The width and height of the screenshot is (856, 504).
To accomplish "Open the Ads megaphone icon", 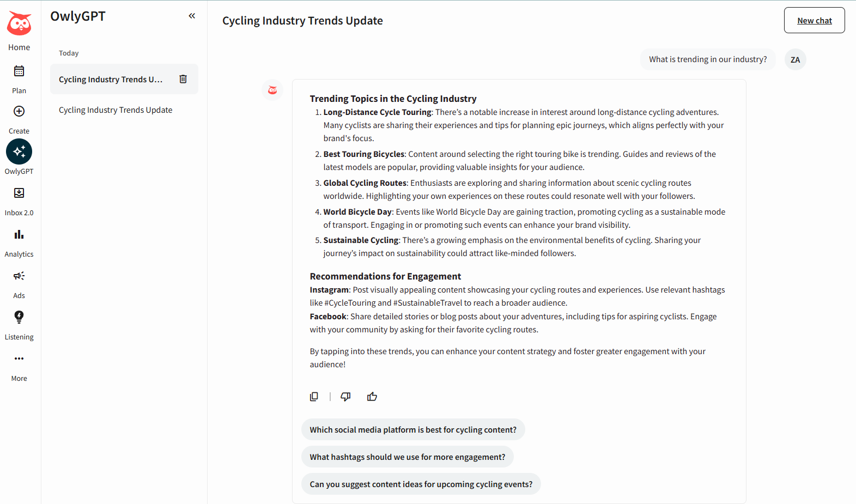I will (19, 276).
